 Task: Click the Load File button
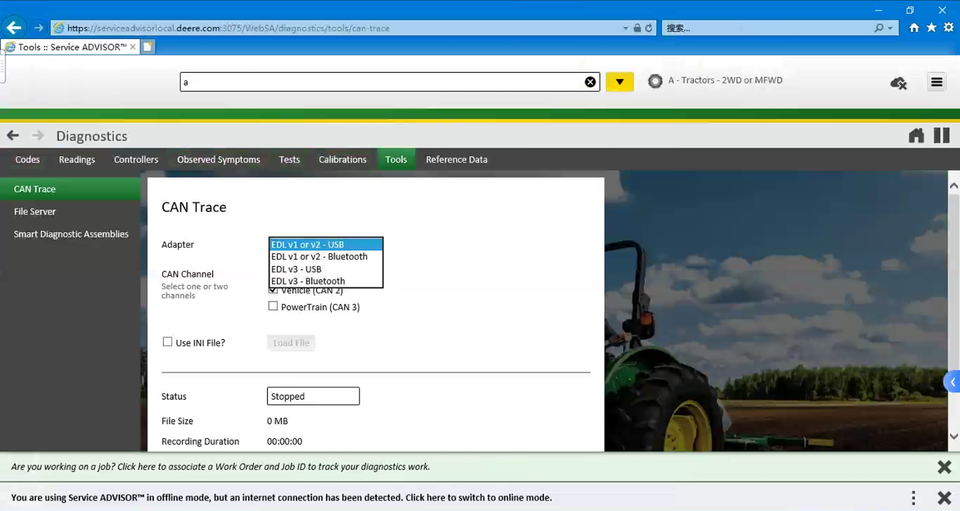pyautogui.click(x=291, y=343)
